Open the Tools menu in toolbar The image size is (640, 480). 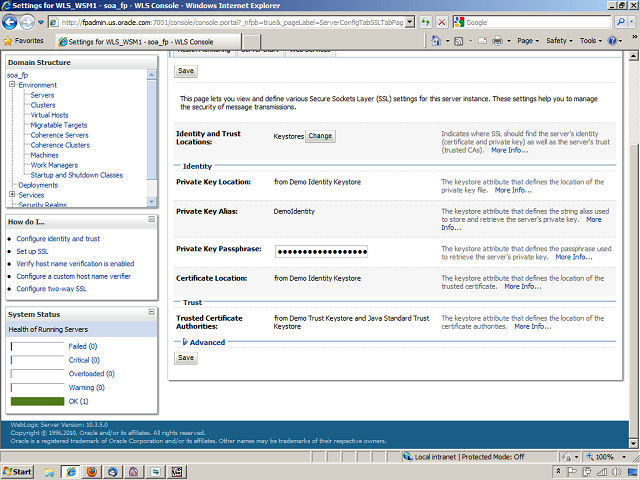591,41
